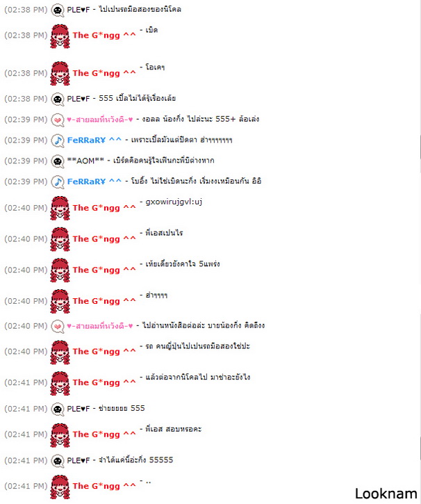Click skull icon on PLE♥F's '55555' message
This screenshot has width=421, height=504.
[x=58, y=461]
